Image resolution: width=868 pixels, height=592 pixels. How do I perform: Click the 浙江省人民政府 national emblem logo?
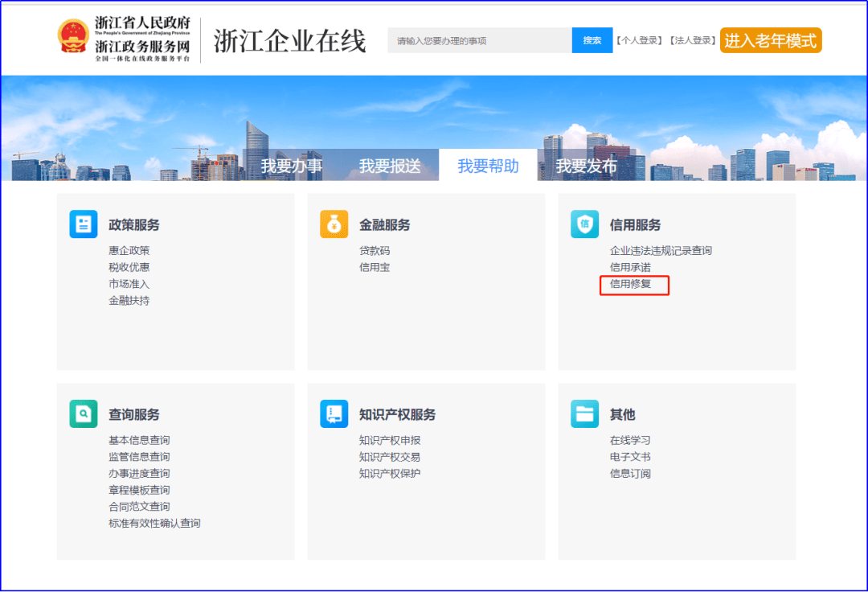[75, 36]
